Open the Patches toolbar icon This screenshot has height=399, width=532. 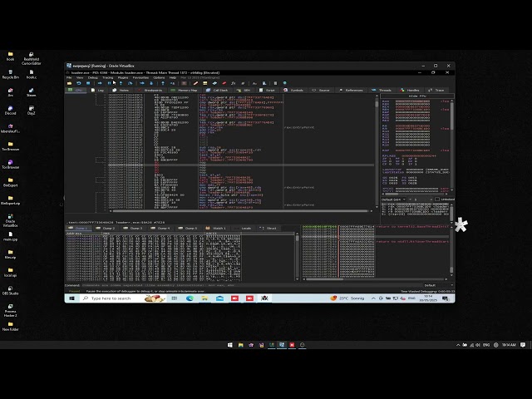click(x=195, y=83)
